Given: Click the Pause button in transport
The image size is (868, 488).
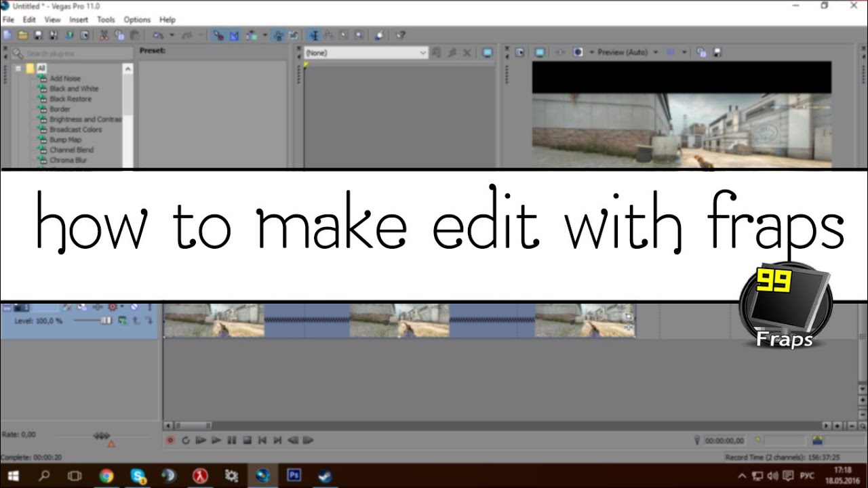Looking at the screenshot, I should tap(231, 441).
